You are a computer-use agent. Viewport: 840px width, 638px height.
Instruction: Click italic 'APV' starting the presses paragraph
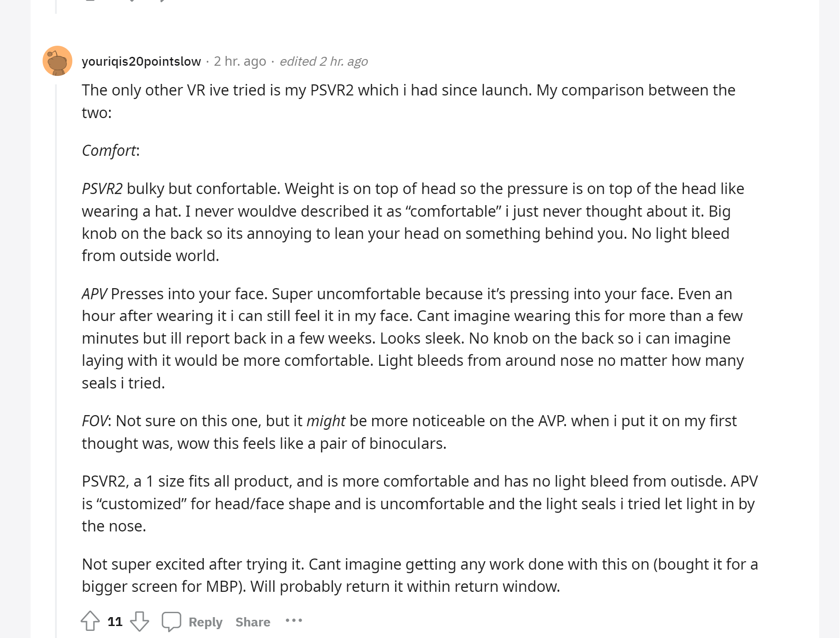[95, 294]
